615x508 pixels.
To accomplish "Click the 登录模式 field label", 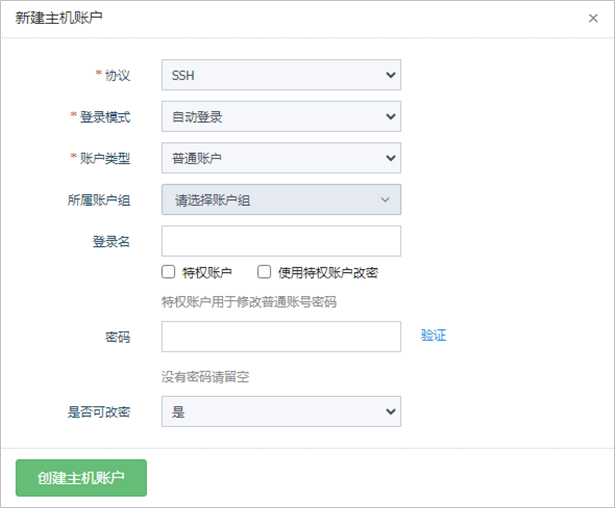I will pos(105,117).
